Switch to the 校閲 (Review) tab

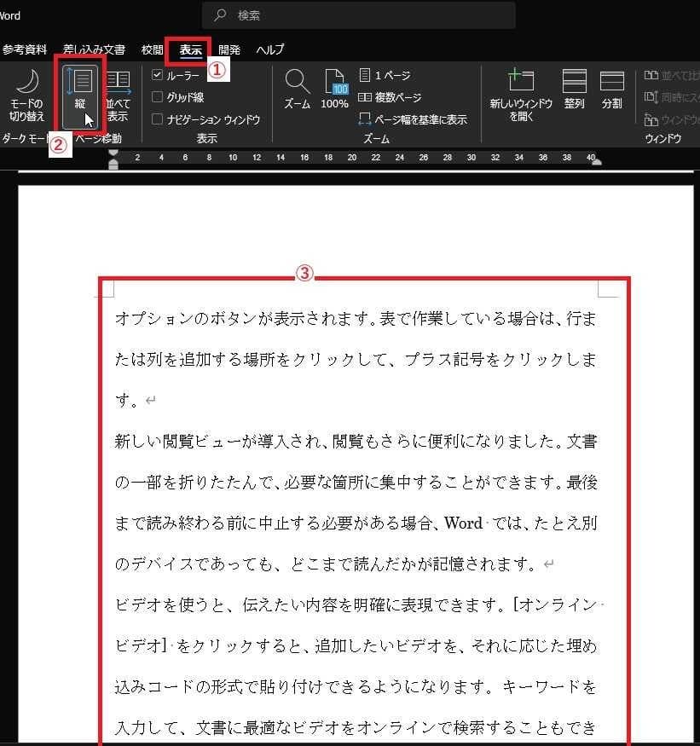click(152, 49)
